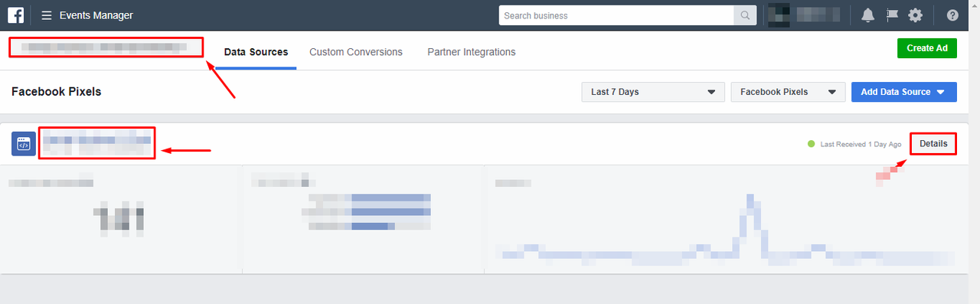Click the Events Manager title

pos(96,15)
